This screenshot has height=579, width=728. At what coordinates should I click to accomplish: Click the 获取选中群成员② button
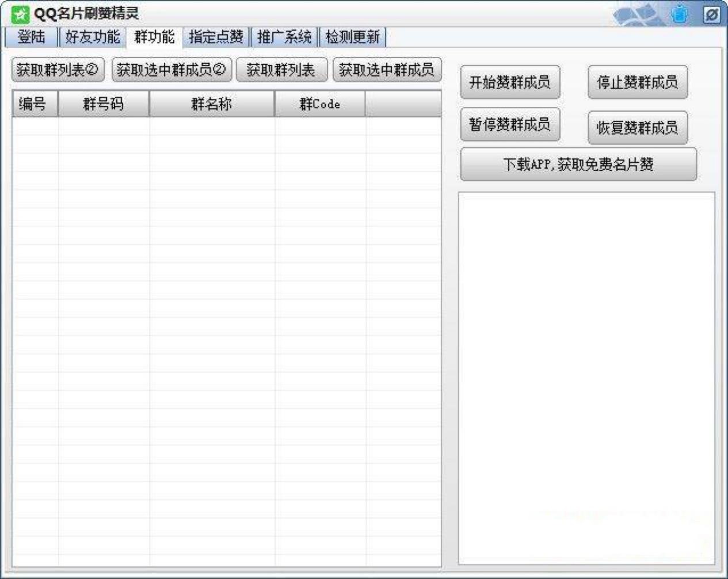pyautogui.click(x=171, y=70)
